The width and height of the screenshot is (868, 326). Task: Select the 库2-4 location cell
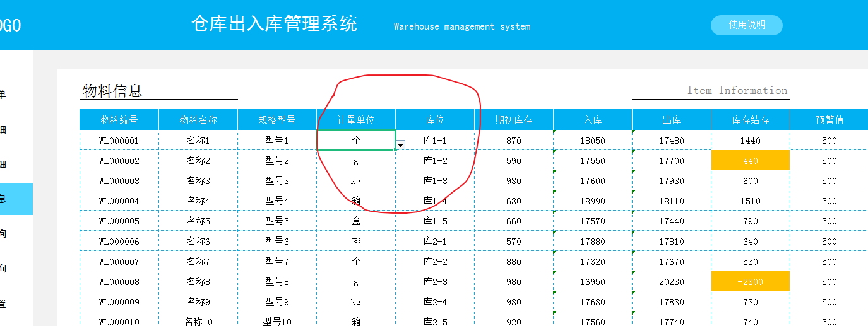[435, 302]
